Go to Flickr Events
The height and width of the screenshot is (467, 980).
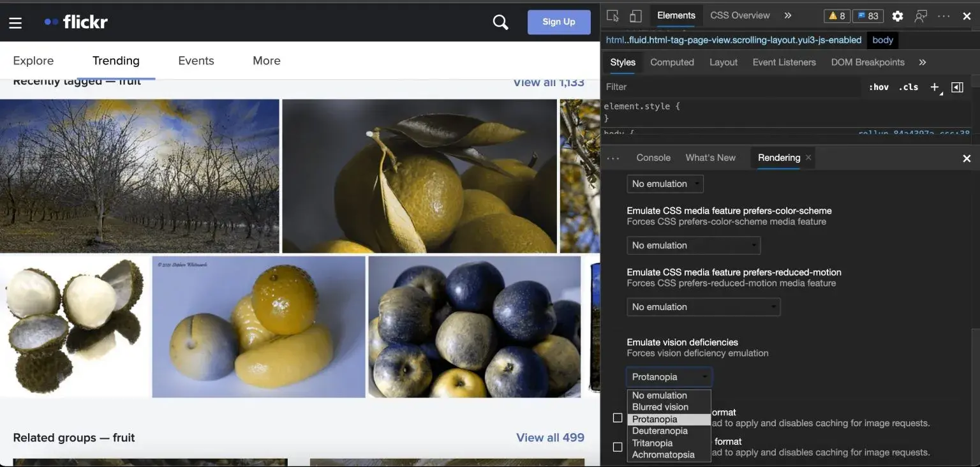click(x=196, y=61)
